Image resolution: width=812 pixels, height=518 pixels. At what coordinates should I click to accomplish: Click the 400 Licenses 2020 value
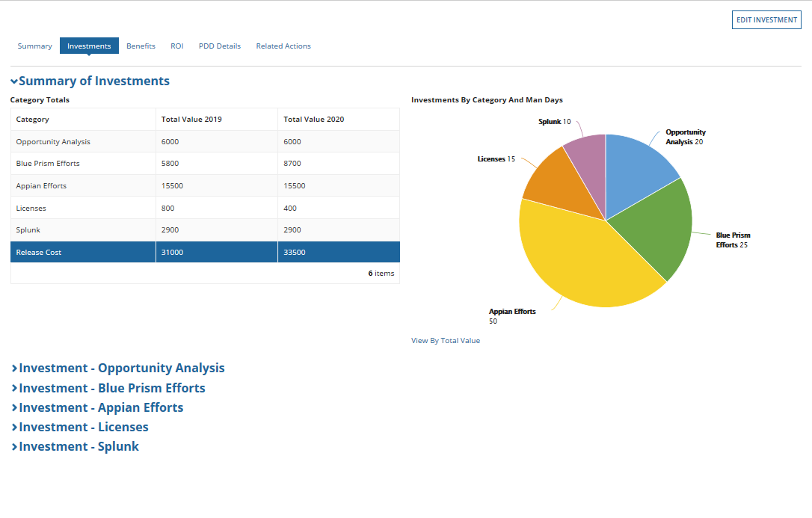[x=290, y=208]
